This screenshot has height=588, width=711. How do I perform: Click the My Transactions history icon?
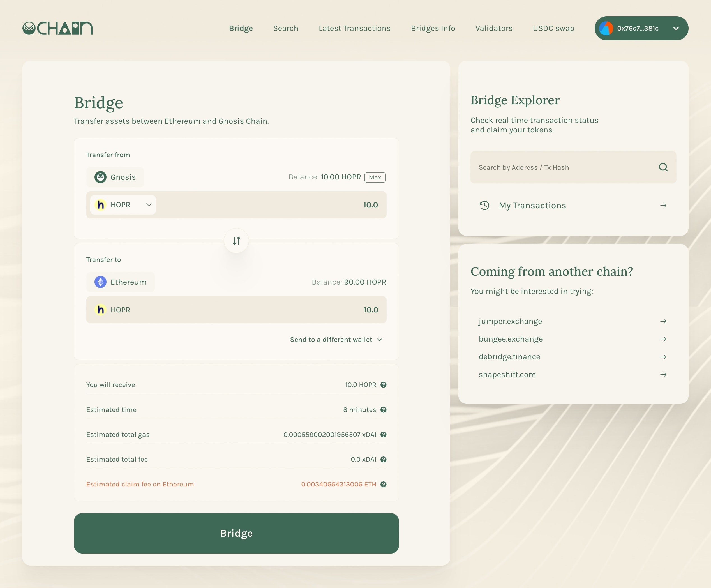[485, 205]
